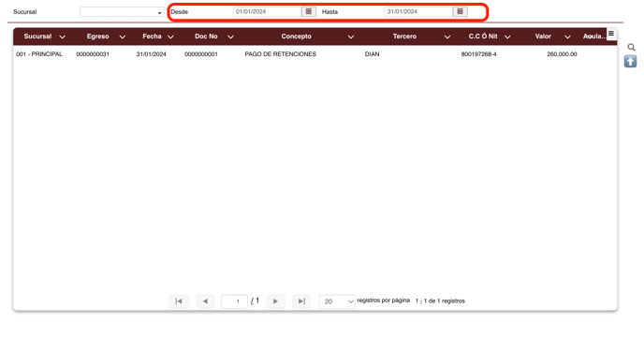This screenshot has height=337, width=644.
Task: Sort by the Valor column header
Action: [x=543, y=37]
